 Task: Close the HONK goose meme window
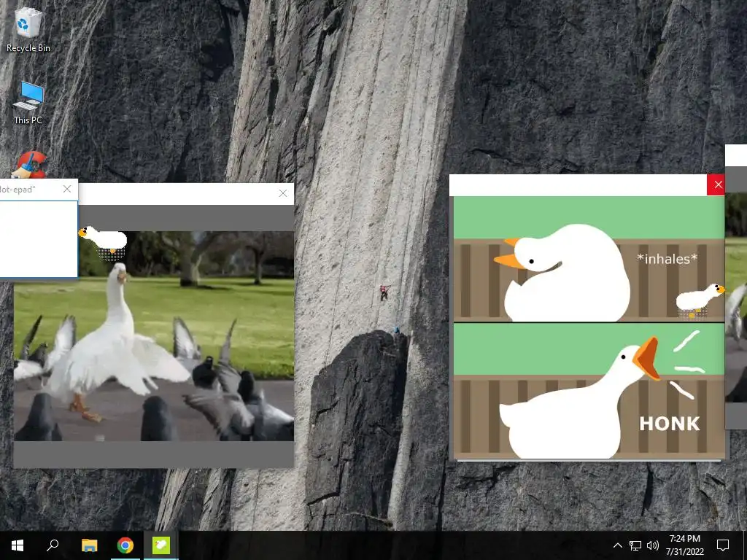pyautogui.click(x=717, y=184)
